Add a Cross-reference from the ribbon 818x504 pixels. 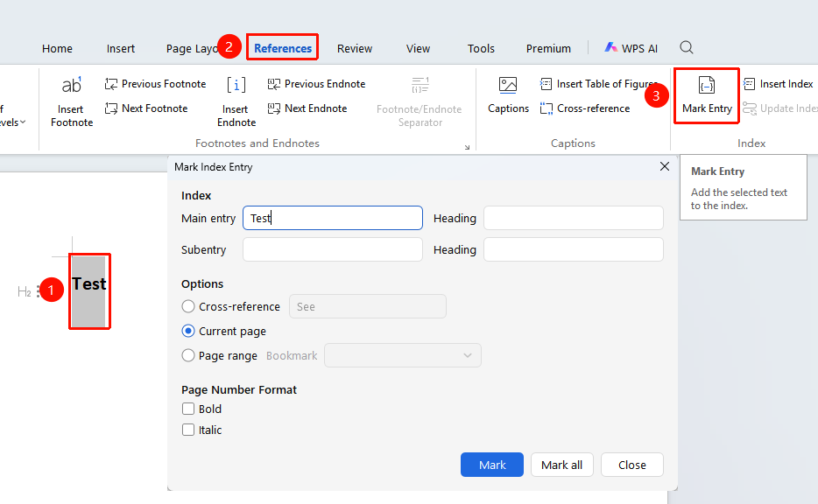585,108
